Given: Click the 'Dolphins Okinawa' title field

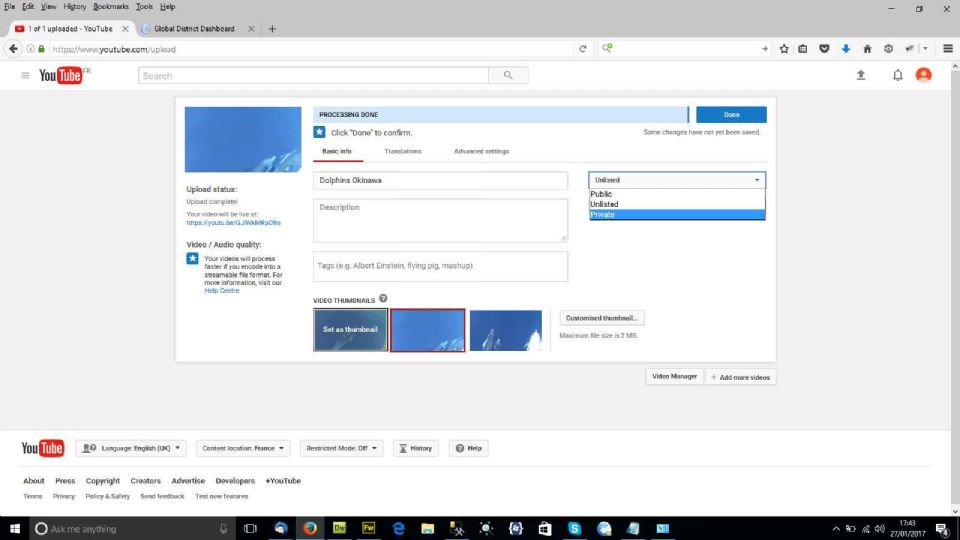Looking at the screenshot, I should [x=440, y=180].
